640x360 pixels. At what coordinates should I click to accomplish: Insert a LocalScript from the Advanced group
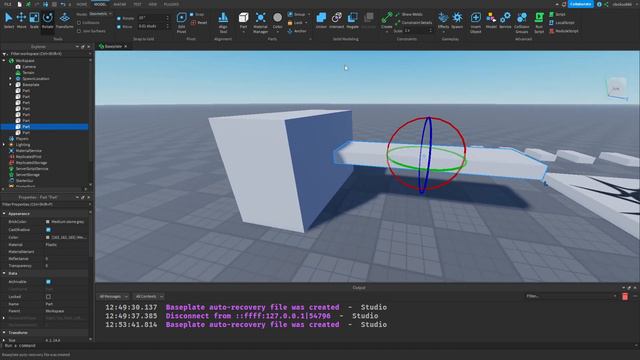[x=562, y=22]
